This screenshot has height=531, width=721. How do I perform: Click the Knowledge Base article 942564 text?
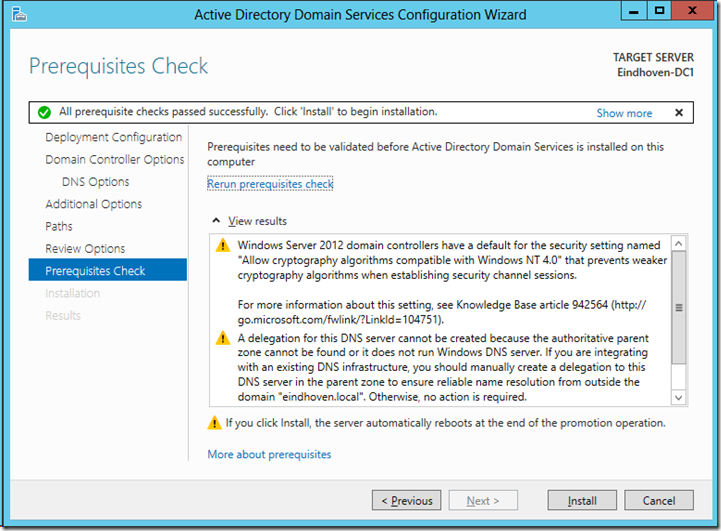[442, 312]
